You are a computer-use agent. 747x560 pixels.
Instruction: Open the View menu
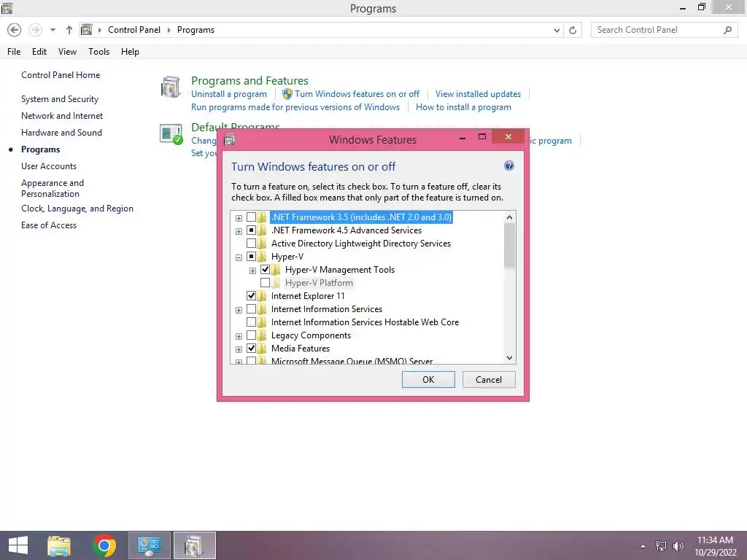67,52
